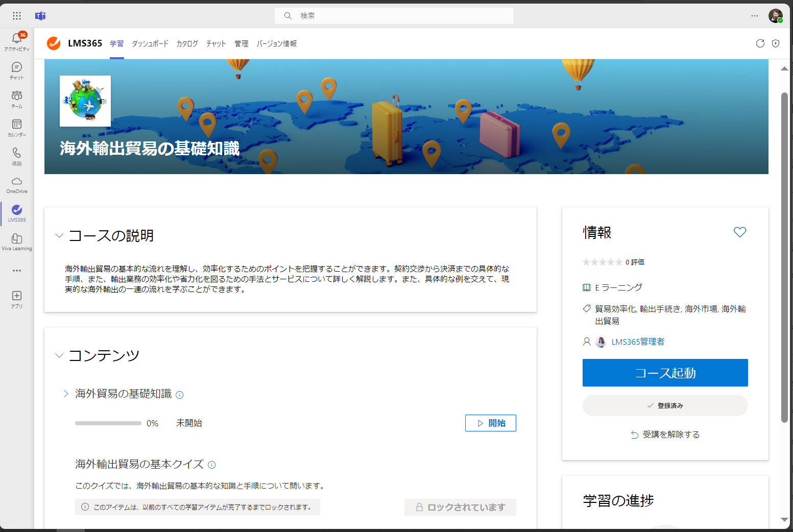Collapse the コンテンツ section
This screenshot has height=532, width=793.
(59, 355)
